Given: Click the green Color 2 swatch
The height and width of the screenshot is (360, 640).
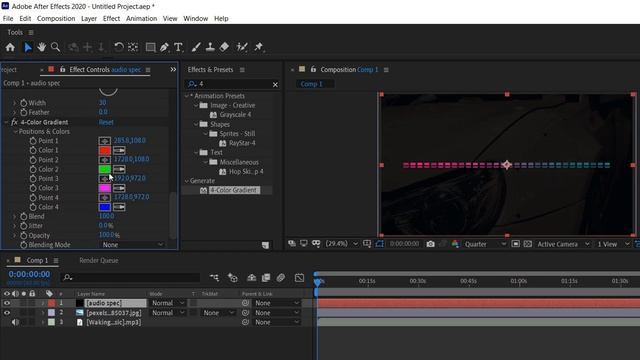Looking at the screenshot, I should point(104,169).
